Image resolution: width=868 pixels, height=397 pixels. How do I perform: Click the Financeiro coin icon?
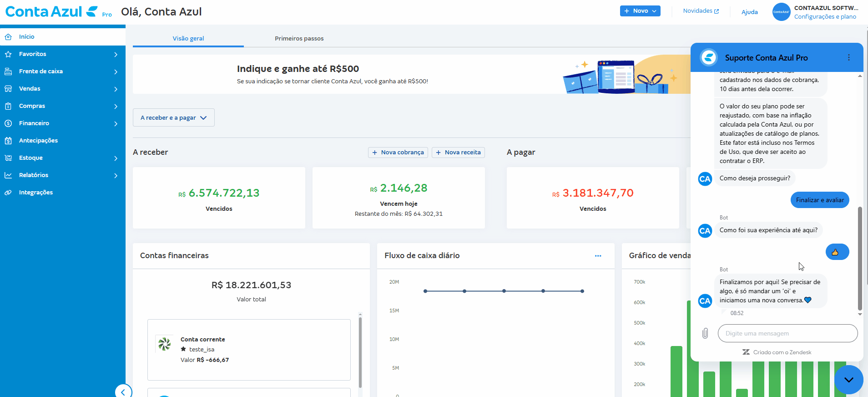point(8,123)
